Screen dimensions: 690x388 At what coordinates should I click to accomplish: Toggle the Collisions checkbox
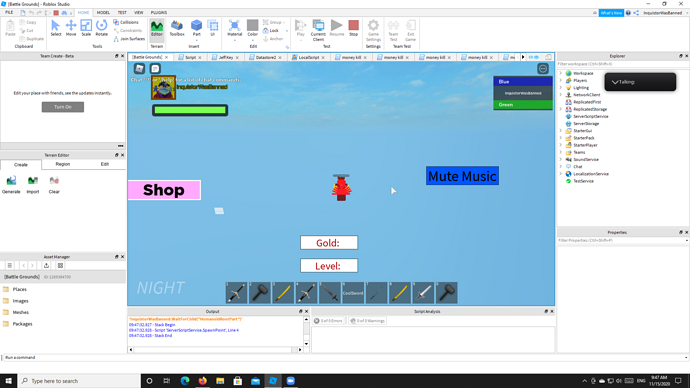tap(126, 22)
